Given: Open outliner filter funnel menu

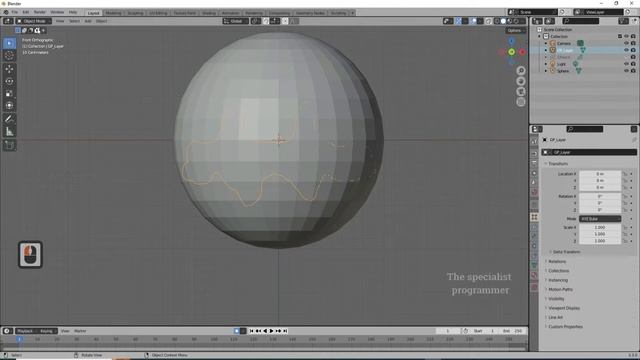Looking at the screenshot, I should click(623, 21).
